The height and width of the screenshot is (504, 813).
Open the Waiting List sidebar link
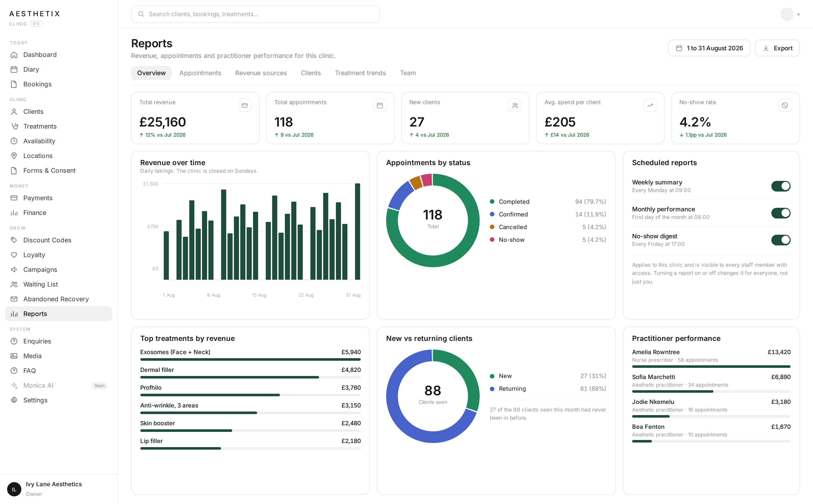click(59, 284)
